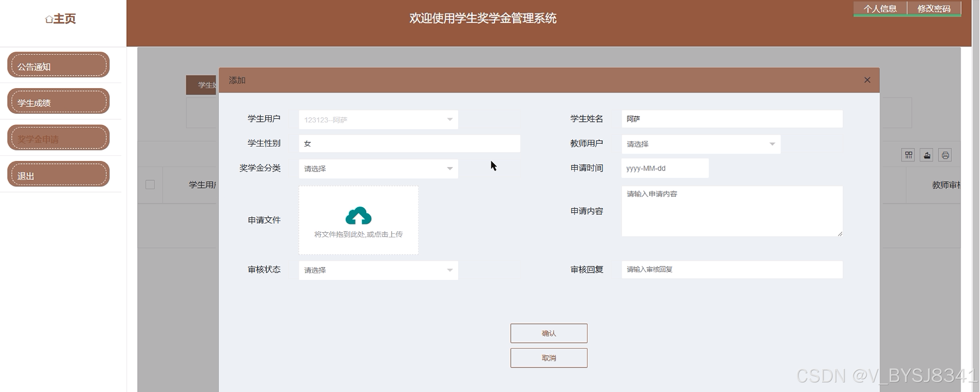Expand the 审核状态 dropdown
The width and height of the screenshot is (980, 392).
tap(378, 270)
